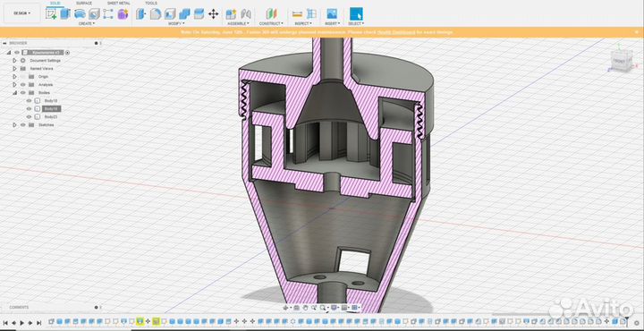Toggle visibility of Analysis folder
Screen dimensions: 644x331
coord(23,85)
